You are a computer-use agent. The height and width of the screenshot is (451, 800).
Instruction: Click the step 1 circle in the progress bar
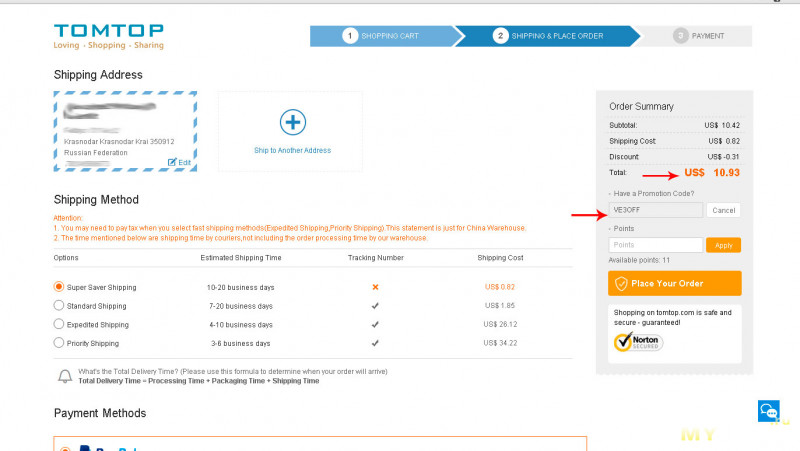pyautogui.click(x=350, y=36)
